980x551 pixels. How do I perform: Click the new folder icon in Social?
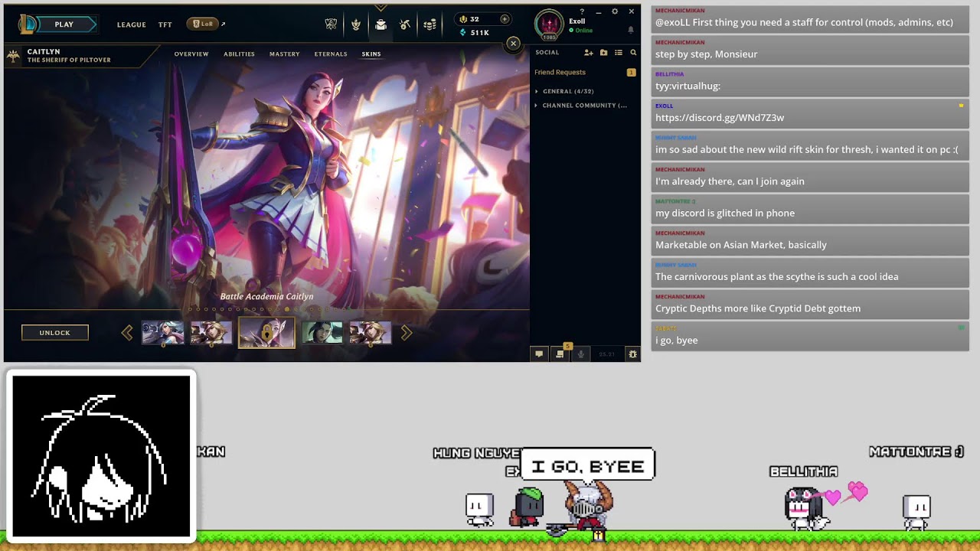pyautogui.click(x=603, y=53)
